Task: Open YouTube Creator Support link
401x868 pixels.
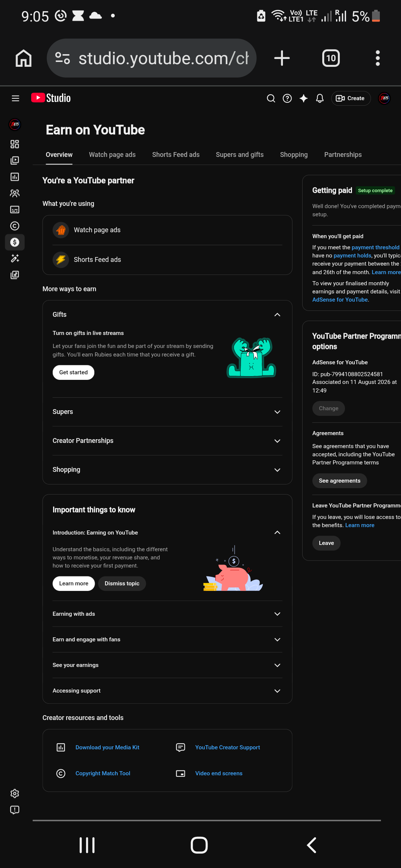Action: coord(228,747)
